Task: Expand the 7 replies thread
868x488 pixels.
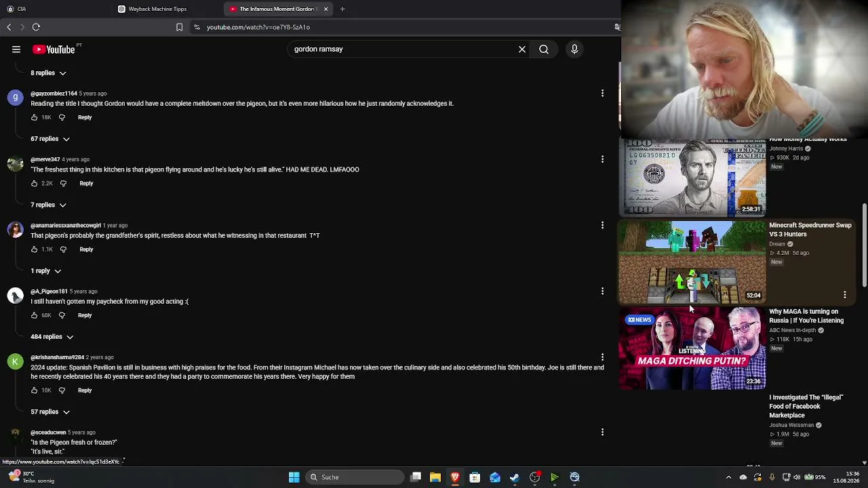Action: [x=48, y=205]
